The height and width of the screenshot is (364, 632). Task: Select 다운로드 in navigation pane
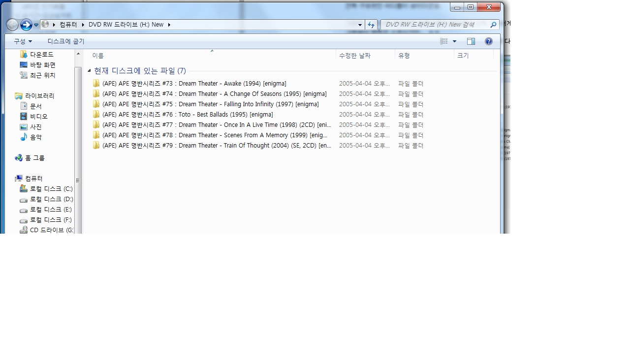tap(36, 55)
